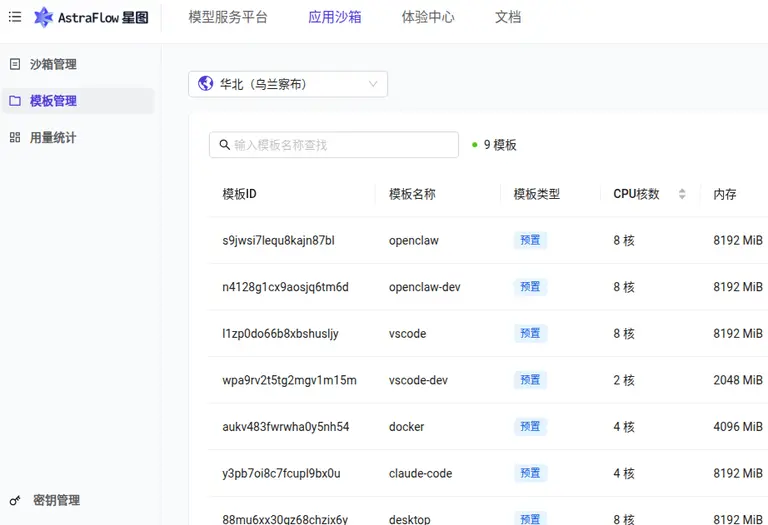Click 4 核 in claude-code row
The image size is (768, 525).
(624, 473)
